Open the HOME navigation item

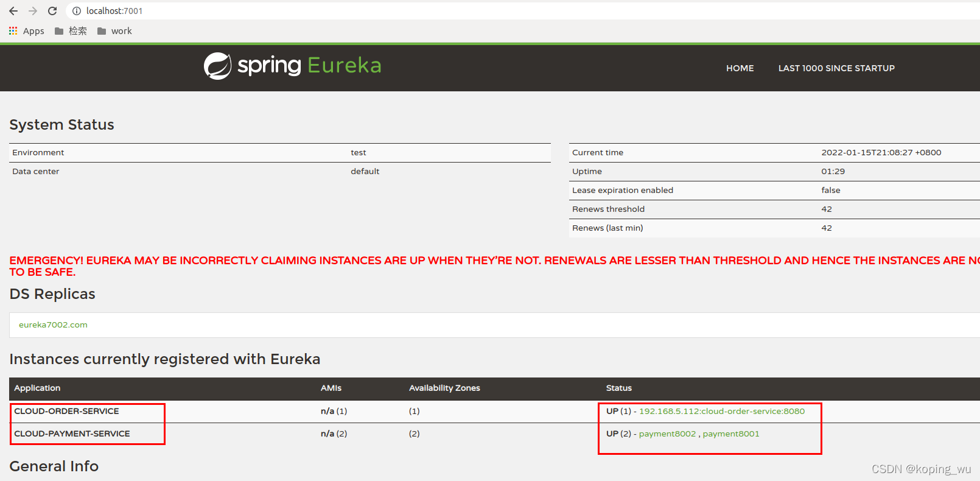tap(740, 68)
